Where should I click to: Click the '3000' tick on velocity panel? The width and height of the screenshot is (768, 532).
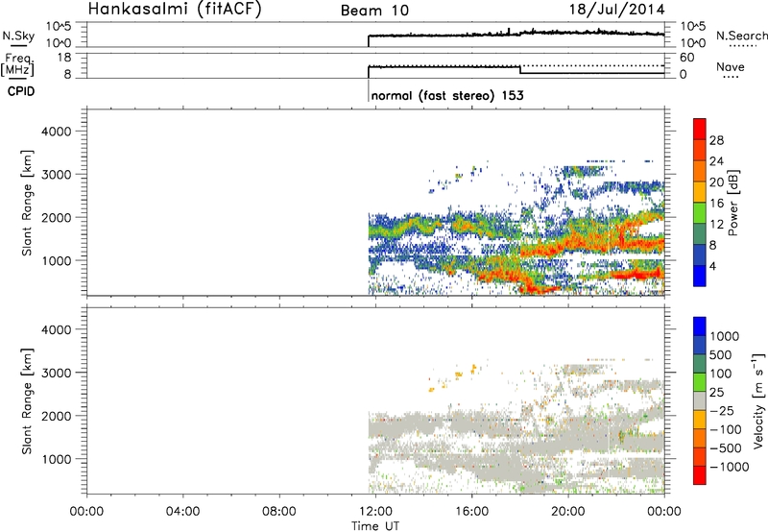tap(56, 373)
